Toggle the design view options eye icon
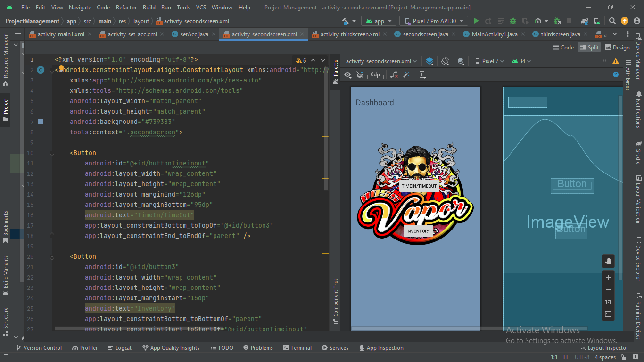644x362 pixels. [347, 75]
